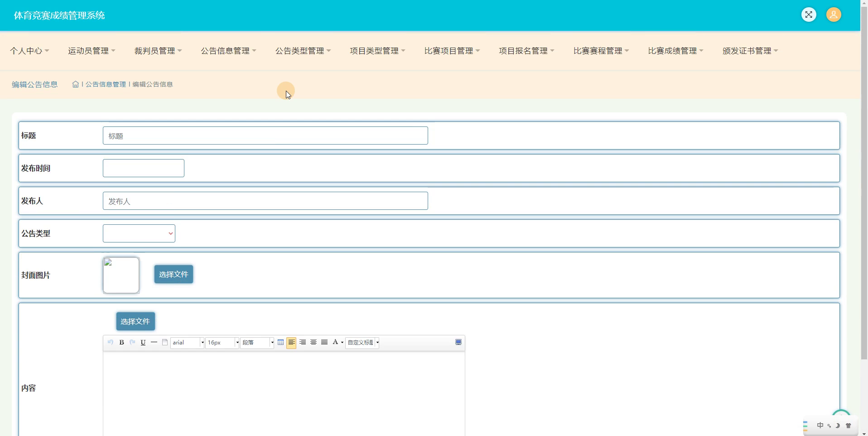
Task: Click the 编辑公告信息 page heading
Action: pos(34,84)
